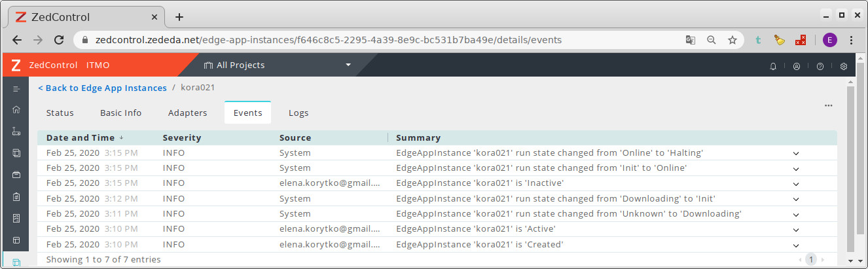Expand the 'Unknown' to 'Downloading' event row
Viewport: 868px width, 269px height.
[x=796, y=215]
